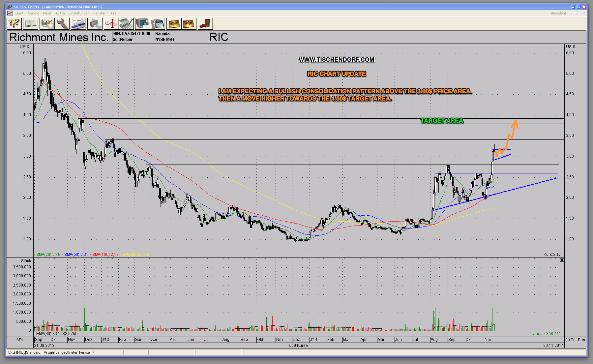Click the red info 'i' icon
Screen dimensions: 593x364
tap(111, 24)
